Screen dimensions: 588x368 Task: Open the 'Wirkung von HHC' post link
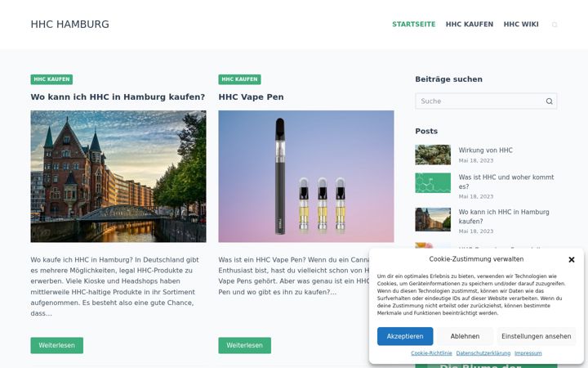click(x=485, y=150)
